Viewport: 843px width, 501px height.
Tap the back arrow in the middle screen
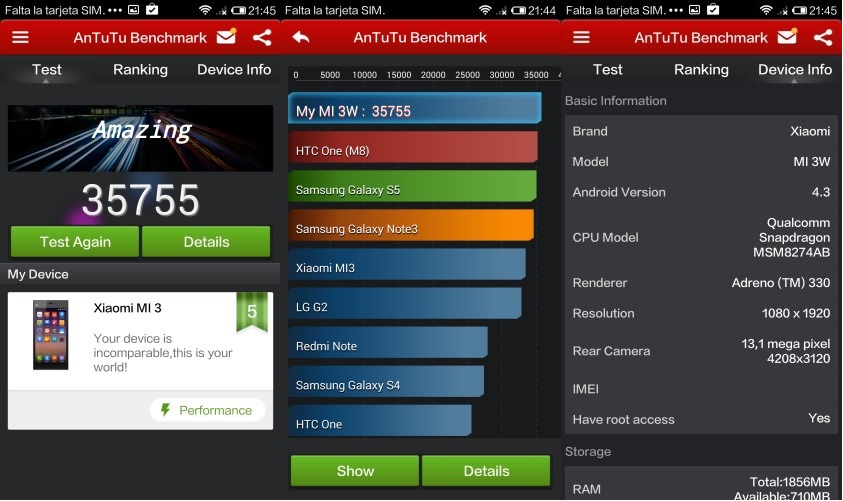click(x=301, y=38)
